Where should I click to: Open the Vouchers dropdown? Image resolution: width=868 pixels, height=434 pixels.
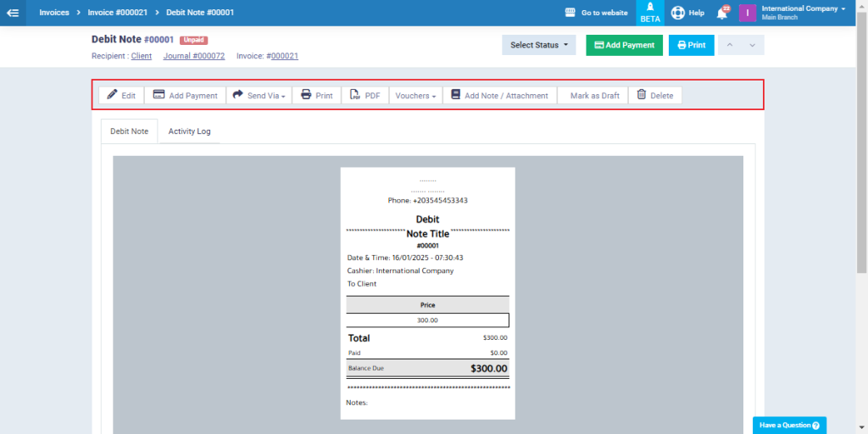click(415, 95)
